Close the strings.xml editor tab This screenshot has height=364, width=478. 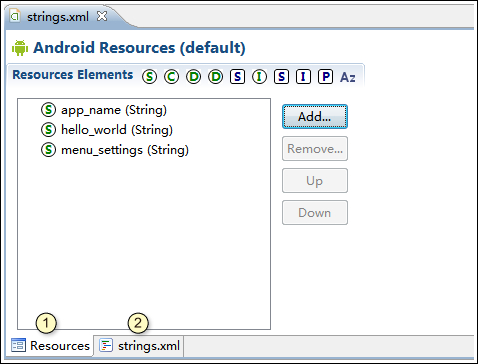pyautogui.click(x=102, y=16)
